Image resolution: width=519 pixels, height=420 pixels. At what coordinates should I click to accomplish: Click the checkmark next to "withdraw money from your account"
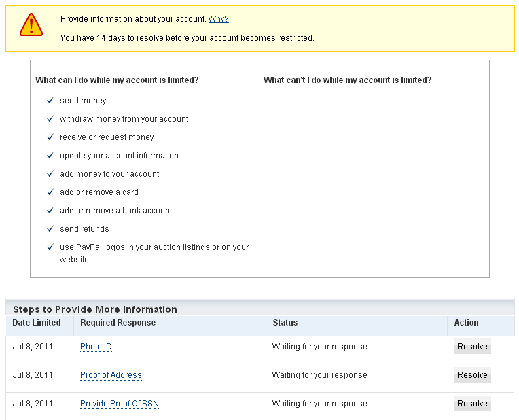(x=50, y=119)
